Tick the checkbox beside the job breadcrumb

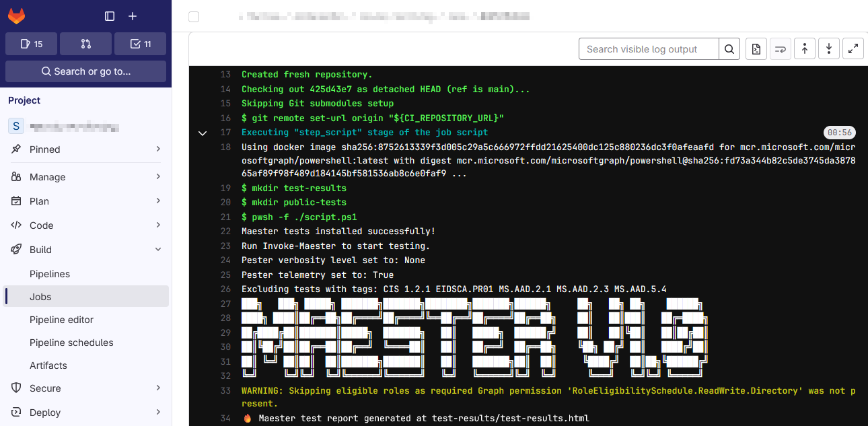194,17
